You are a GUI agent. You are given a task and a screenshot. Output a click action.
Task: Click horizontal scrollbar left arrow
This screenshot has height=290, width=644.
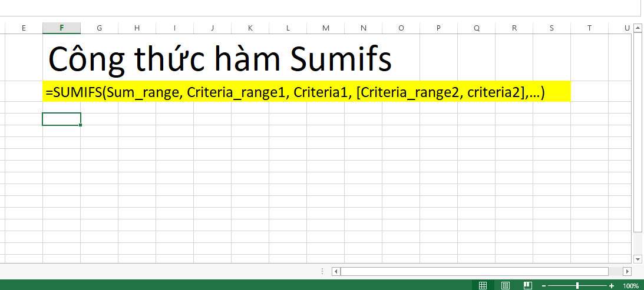336,272
